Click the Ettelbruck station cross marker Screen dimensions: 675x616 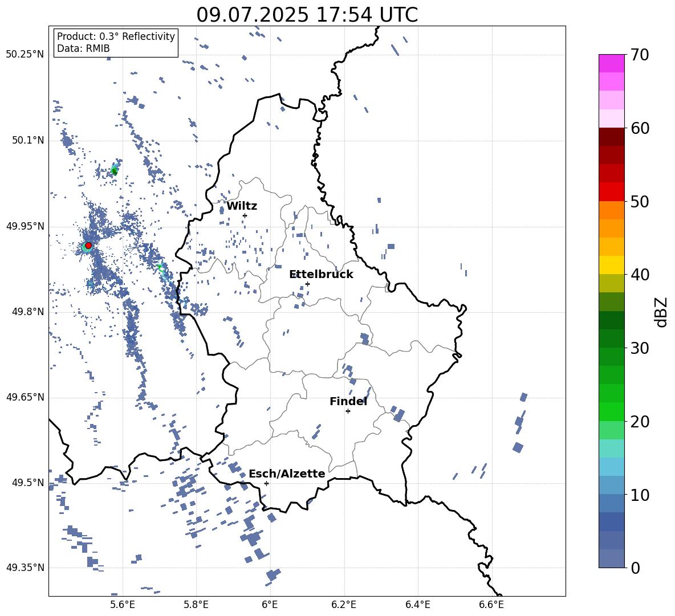pos(307,284)
